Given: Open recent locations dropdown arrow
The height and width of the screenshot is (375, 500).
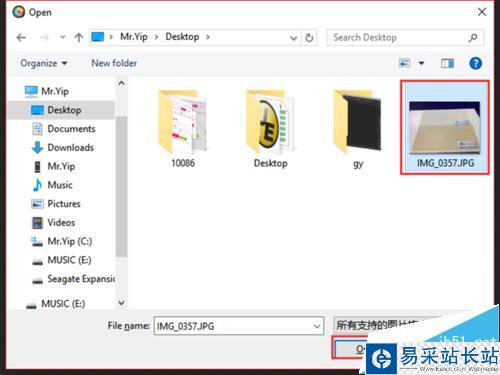Looking at the screenshot, I should coord(62,37).
